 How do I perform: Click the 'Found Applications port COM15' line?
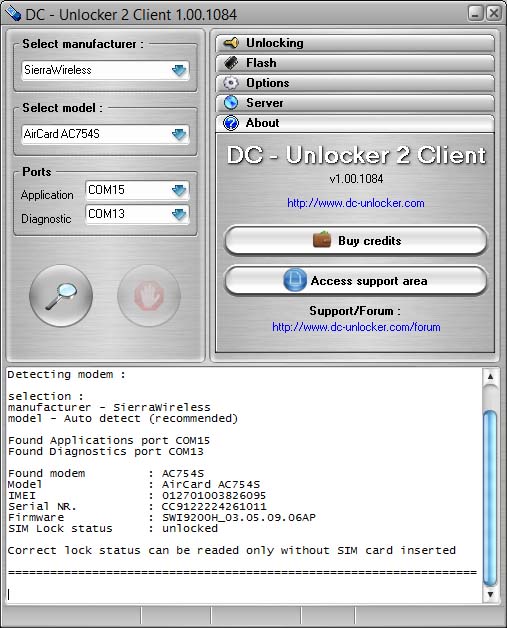coord(109,441)
